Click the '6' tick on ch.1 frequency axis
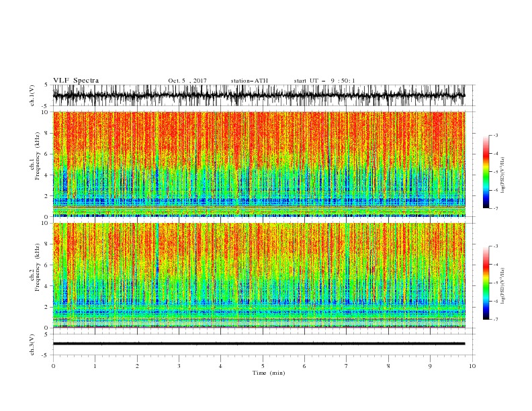532x411 pixels. click(x=47, y=154)
